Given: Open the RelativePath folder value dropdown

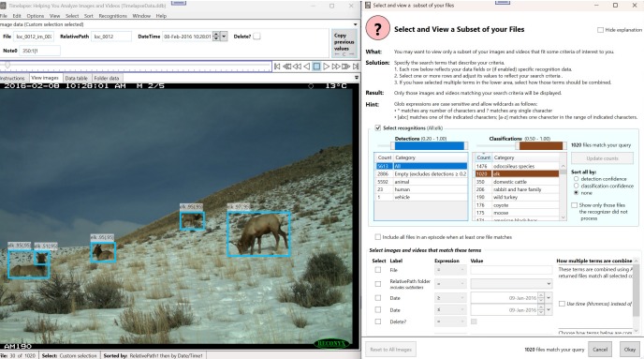Looking at the screenshot, I should click(511, 284).
